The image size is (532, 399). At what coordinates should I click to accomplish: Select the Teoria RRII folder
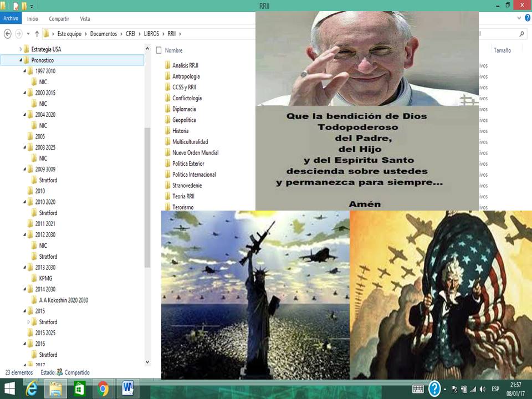click(183, 196)
